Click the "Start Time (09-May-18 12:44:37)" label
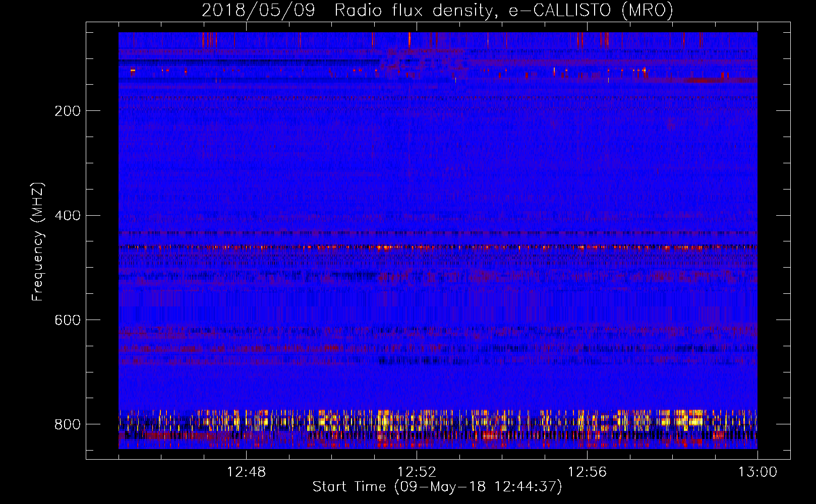816x504 pixels. (x=437, y=487)
